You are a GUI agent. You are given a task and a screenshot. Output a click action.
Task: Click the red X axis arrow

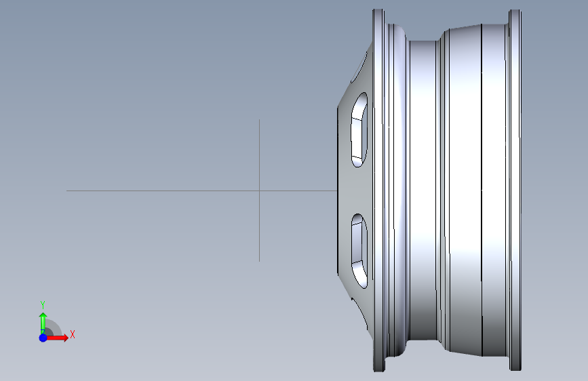(56, 338)
